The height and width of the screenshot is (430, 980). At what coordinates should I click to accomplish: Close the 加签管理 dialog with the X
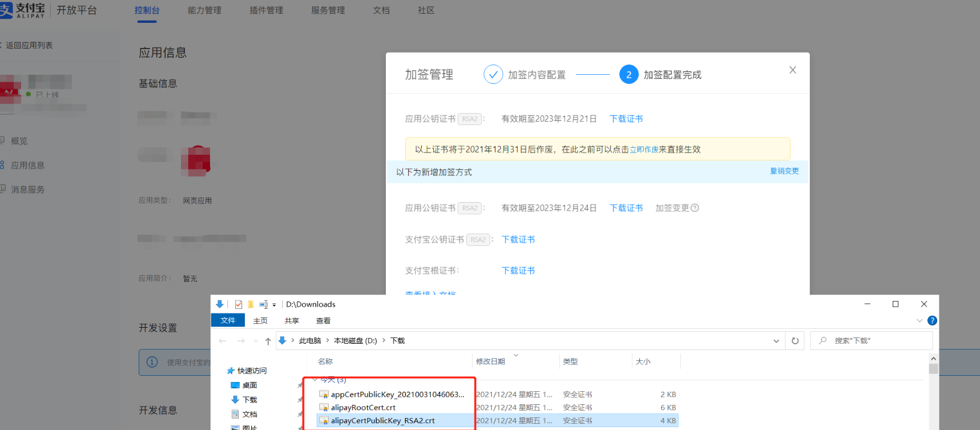(x=792, y=70)
